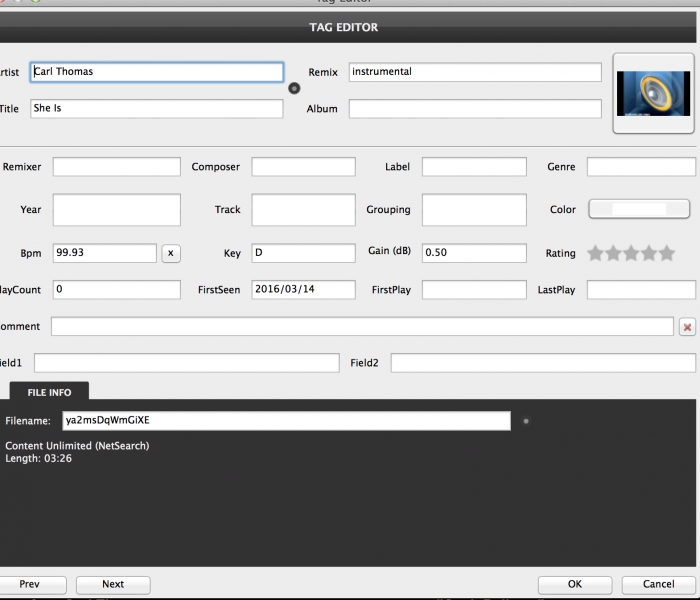
Task: Open the Color picker box
Action: 639,209
